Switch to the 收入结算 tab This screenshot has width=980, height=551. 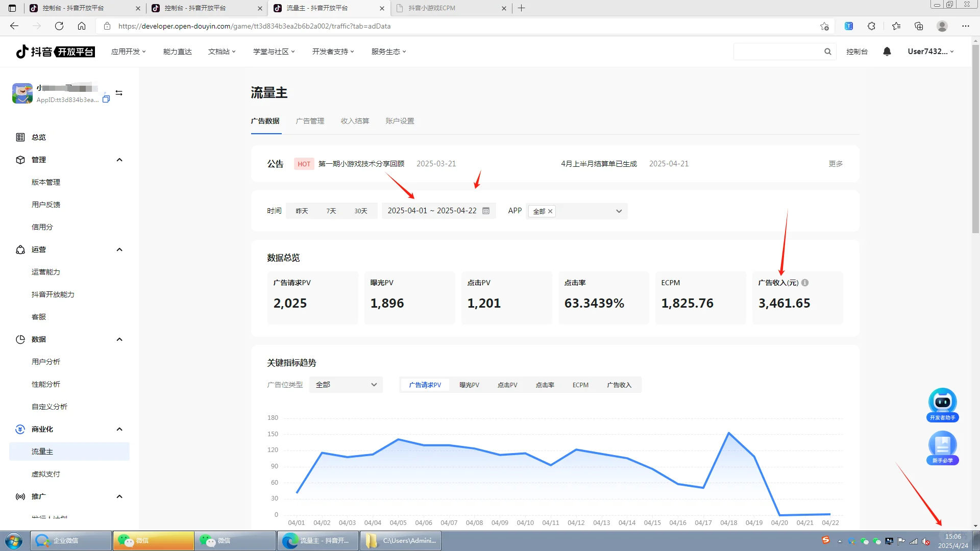pyautogui.click(x=355, y=121)
